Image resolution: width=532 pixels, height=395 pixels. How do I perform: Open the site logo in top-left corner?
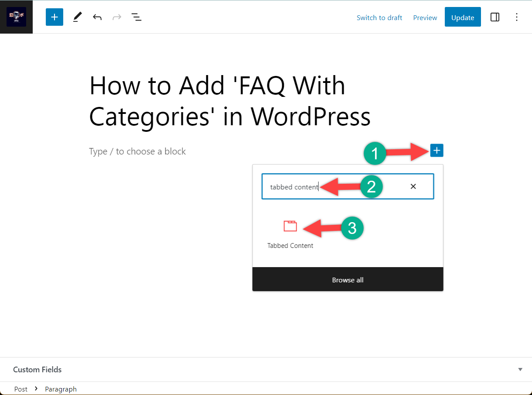pos(16,17)
